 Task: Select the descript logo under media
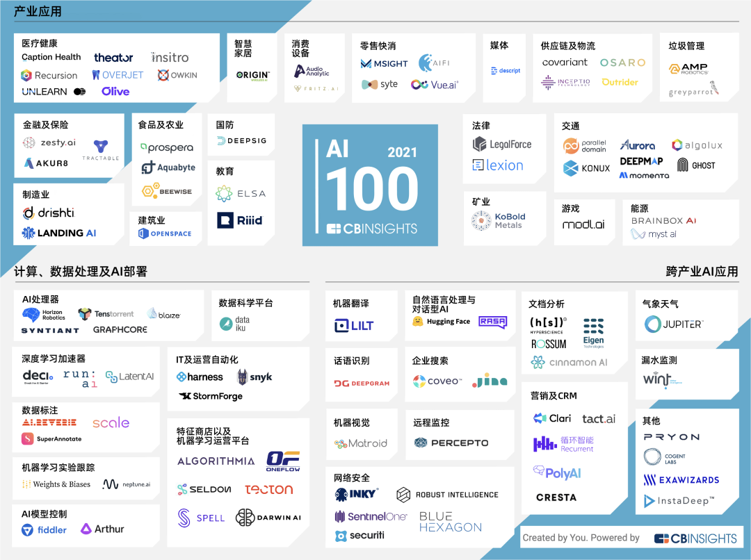pyautogui.click(x=506, y=70)
